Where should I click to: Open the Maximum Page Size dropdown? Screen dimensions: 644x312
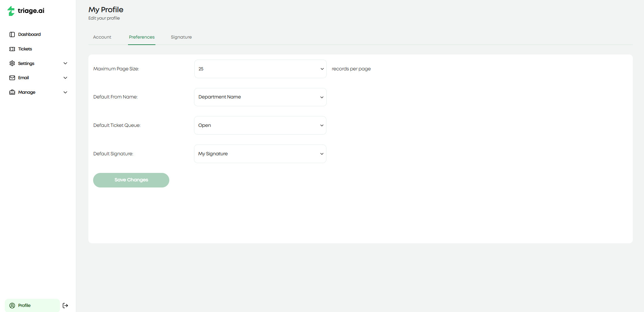260,69
